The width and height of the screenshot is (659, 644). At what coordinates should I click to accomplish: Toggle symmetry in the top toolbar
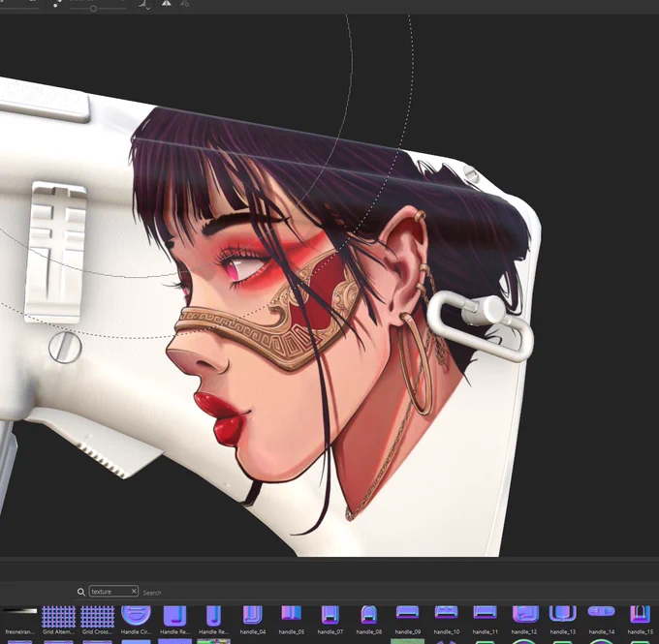point(167,3)
